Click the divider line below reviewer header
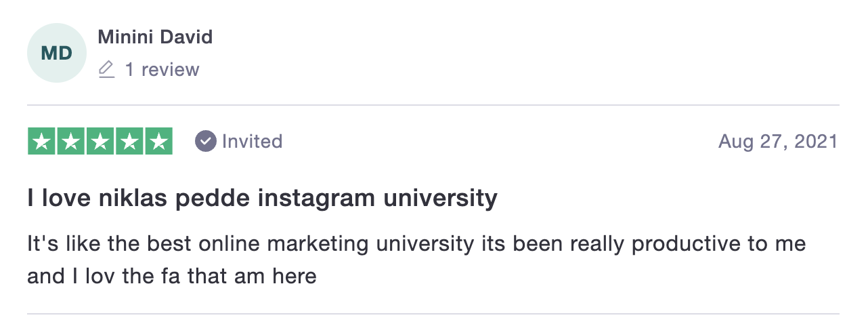 click(433, 105)
